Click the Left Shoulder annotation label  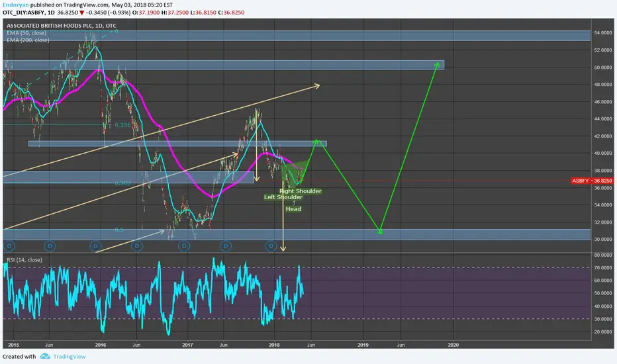pyautogui.click(x=283, y=197)
